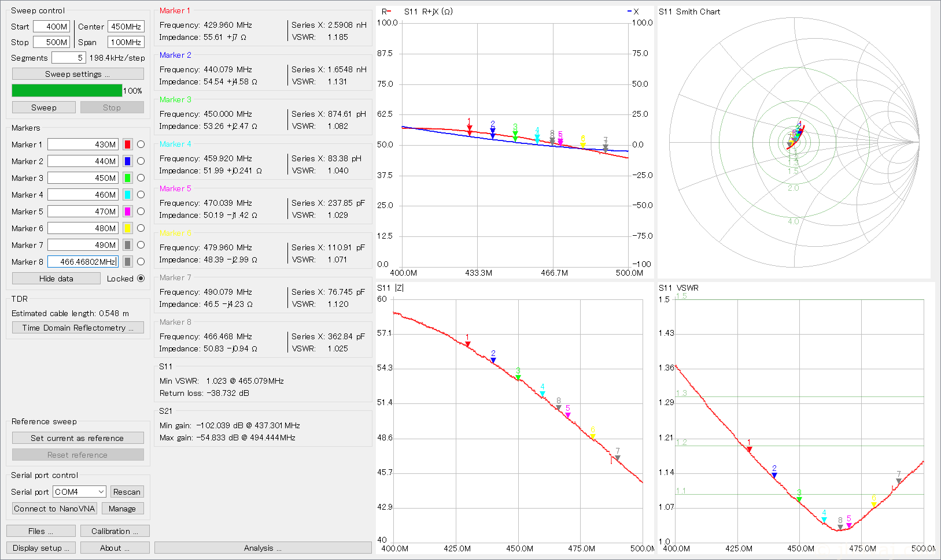Set current sweep as reference

[78, 438]
